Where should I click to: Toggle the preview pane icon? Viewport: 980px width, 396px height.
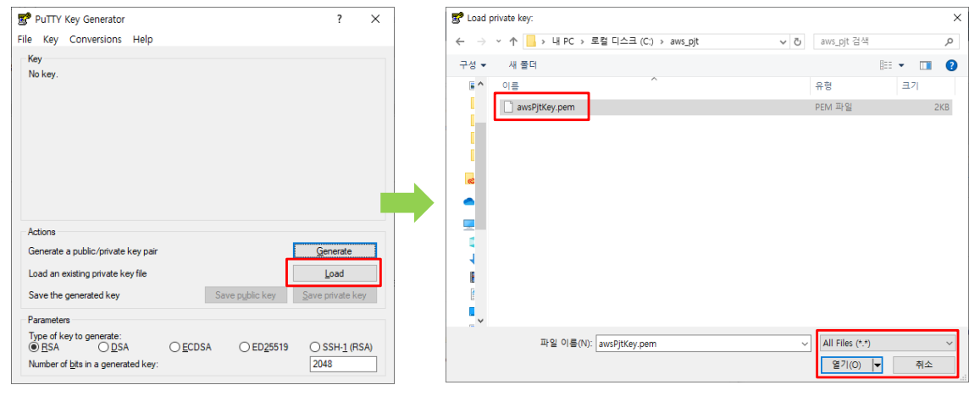tap(926, 65)
